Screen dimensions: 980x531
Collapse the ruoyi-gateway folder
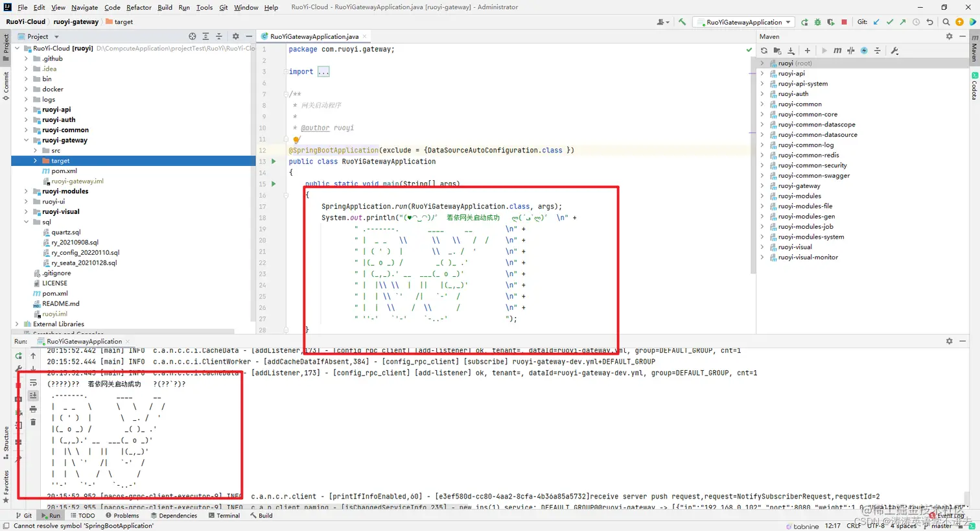26,140
